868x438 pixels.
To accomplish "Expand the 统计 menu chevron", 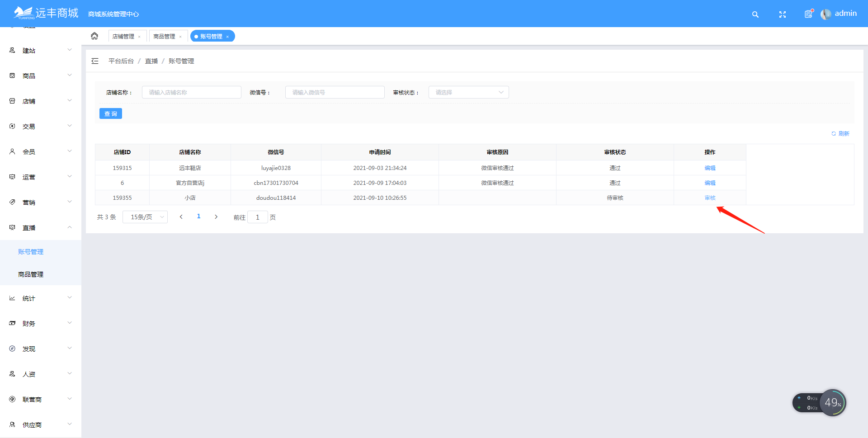I will click(x=70, y=297).
